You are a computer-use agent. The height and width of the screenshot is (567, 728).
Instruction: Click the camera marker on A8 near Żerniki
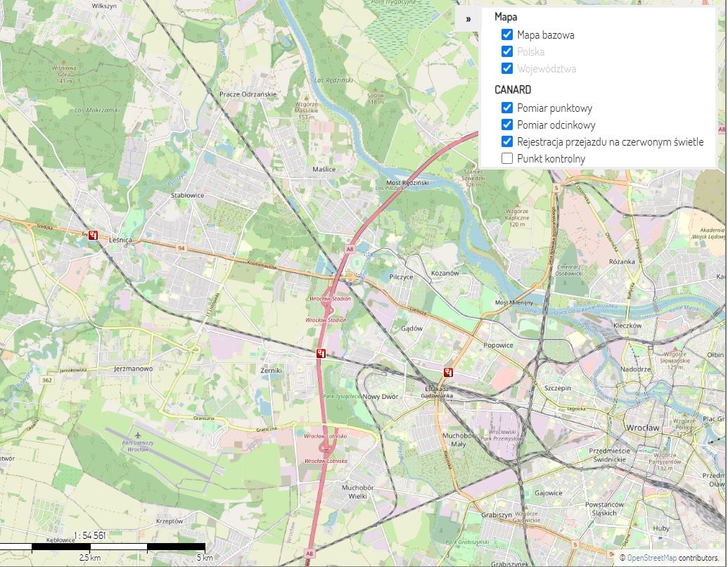[320, 353]
